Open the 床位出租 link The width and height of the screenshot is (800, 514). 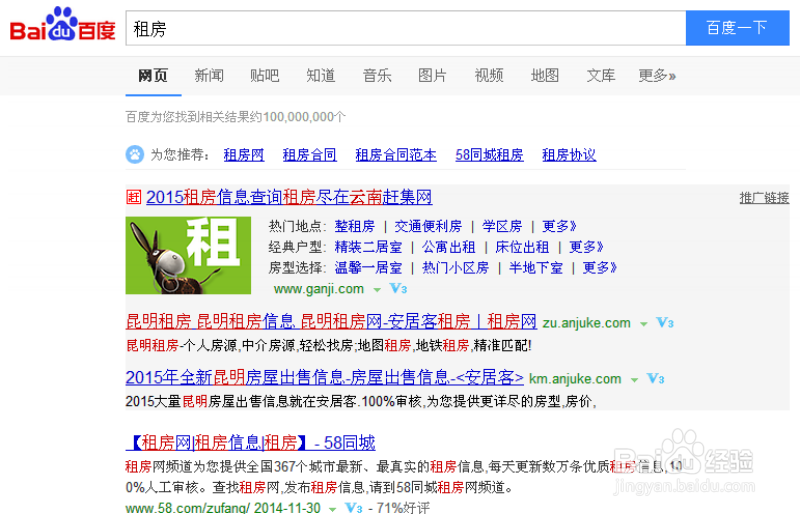[522, 247]
